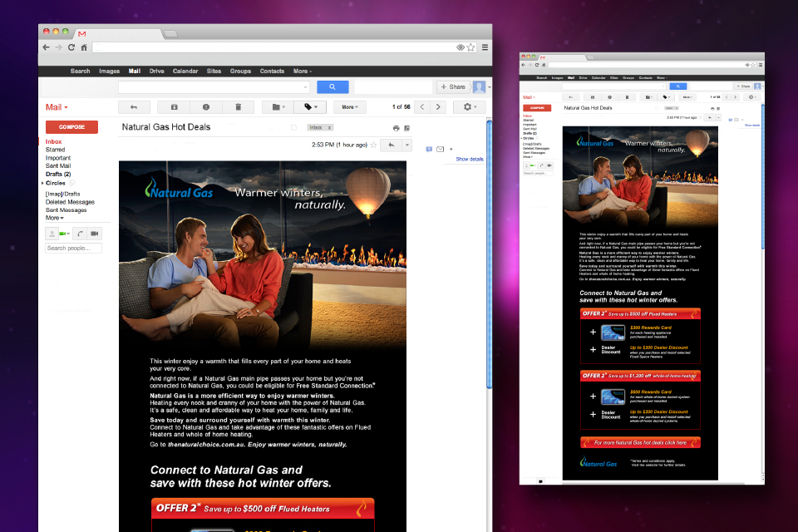This screenshot has height=532, width=798.
Task: Click Report spam icon in large Gmail window
Action: 205,107
